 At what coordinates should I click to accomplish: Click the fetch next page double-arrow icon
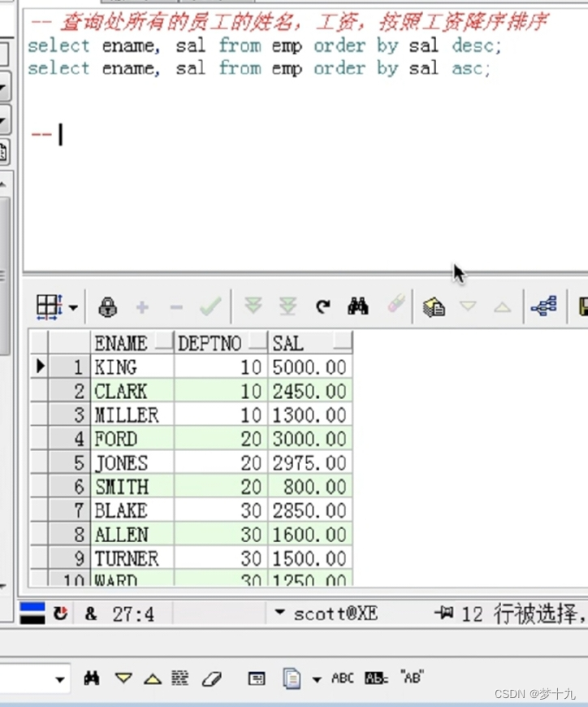coord(253,306)
